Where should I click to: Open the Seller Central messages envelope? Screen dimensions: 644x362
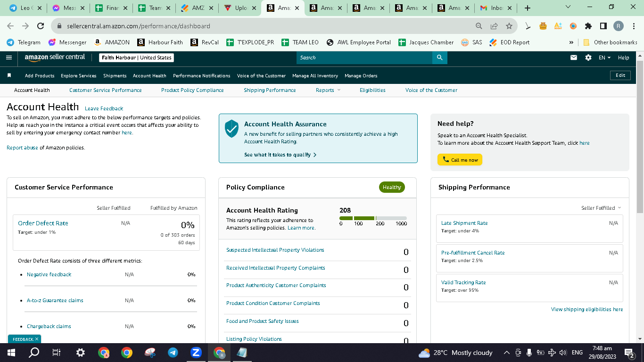[x=574, y=58]
